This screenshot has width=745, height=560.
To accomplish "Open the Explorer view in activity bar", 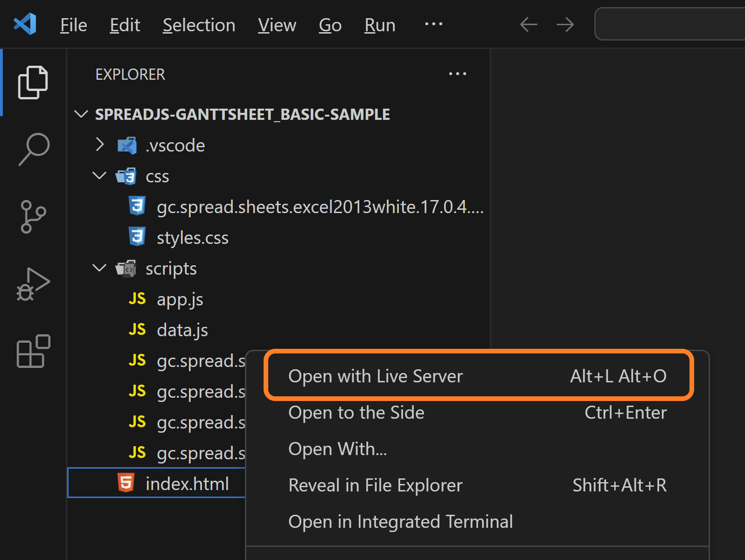I will 33,83.
